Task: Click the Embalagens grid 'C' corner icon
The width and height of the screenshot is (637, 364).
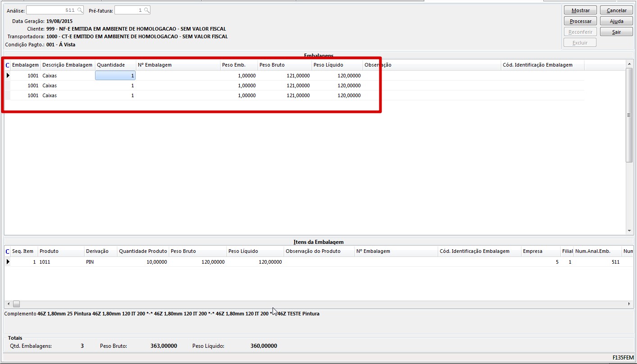Action: point(7,65)
